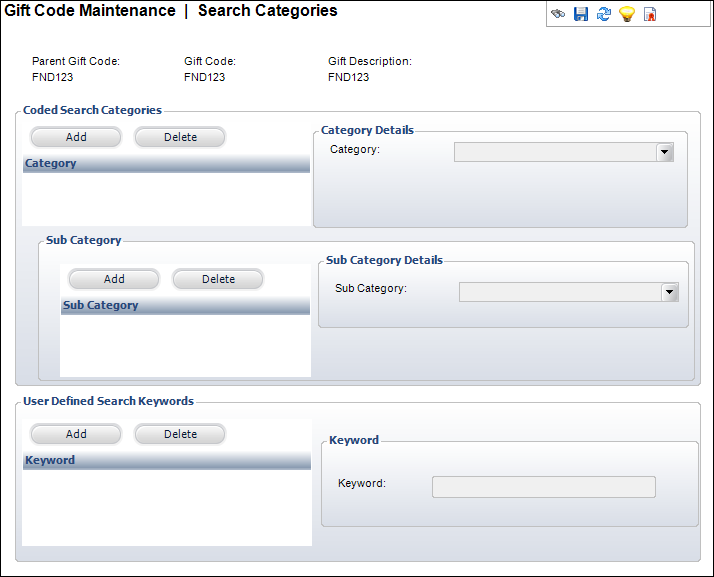The width and height of the screenshot is (714, 577).
Task: Open the Category dropdown arrow
Action: pyautogui.click(x=664, y=152)
